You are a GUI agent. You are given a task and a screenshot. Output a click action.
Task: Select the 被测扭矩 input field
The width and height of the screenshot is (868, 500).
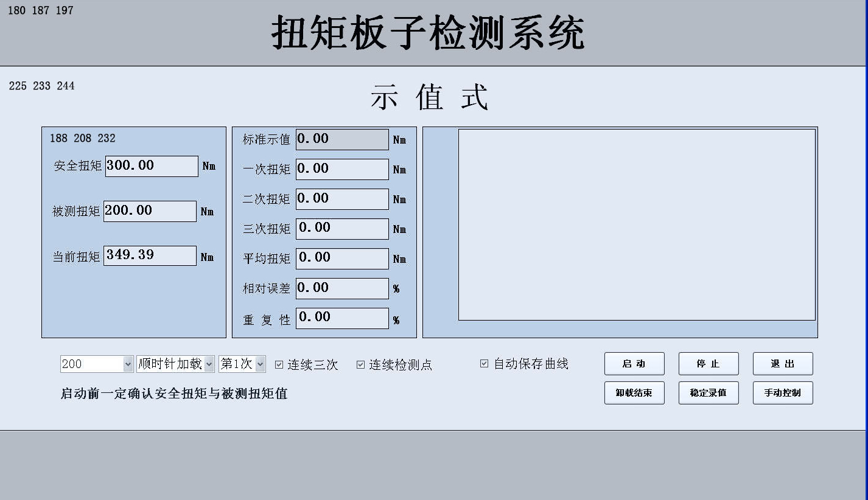[x=150, y=211]
